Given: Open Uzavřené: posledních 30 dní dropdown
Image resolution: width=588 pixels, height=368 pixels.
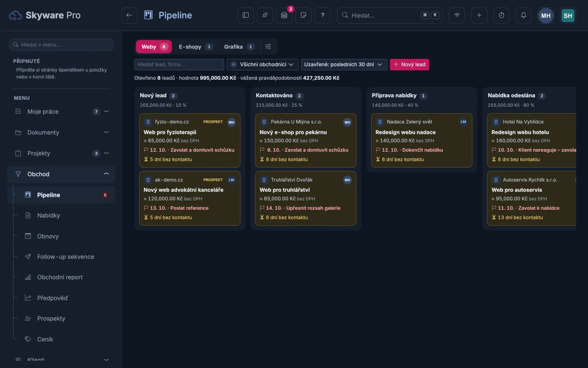Looking at the screenshot, I should [344, 64].
